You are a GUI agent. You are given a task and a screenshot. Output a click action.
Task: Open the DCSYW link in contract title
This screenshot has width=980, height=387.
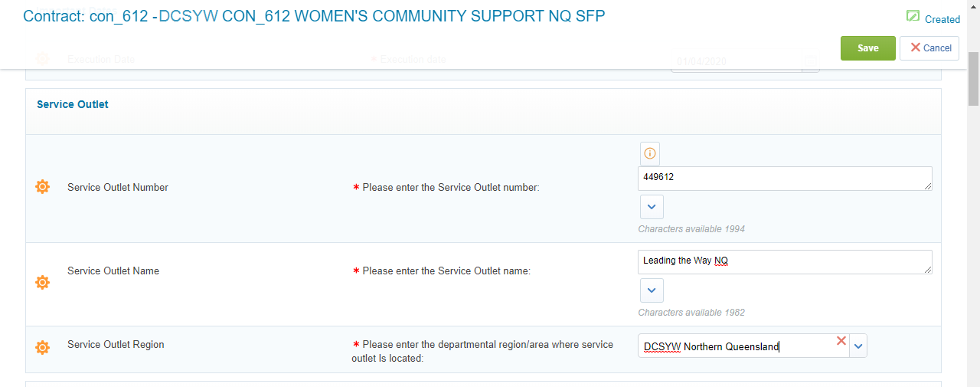pyautogui.click(x=188, y=16)
